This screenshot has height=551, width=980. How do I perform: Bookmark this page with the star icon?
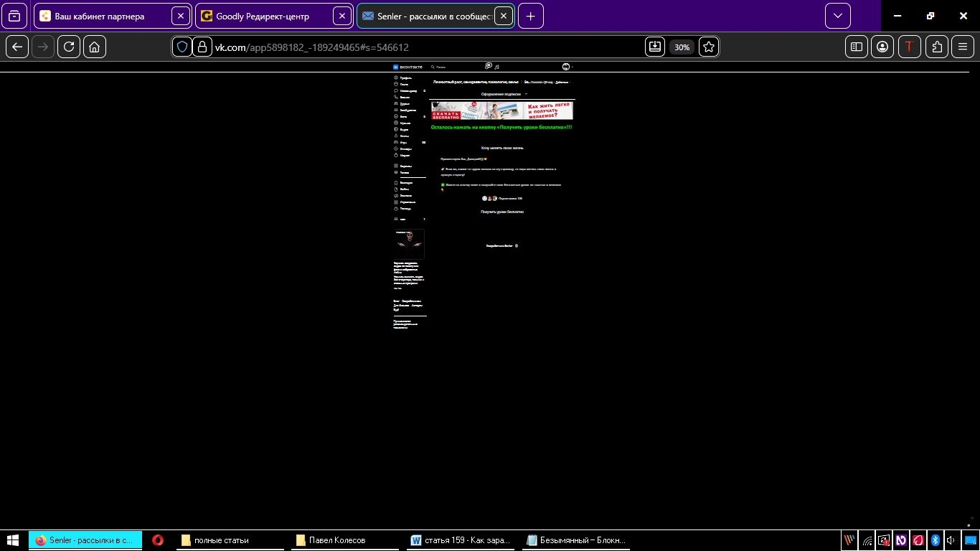click(708, 47)
